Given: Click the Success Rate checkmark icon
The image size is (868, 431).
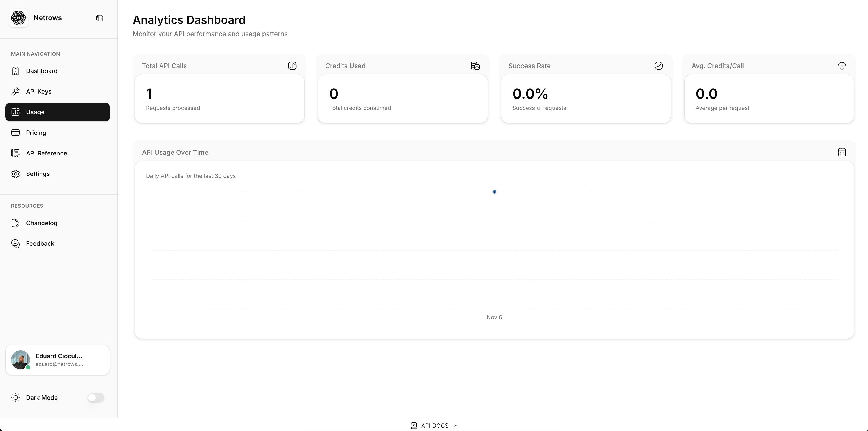Looking at the screenshot, I should 659,66.
